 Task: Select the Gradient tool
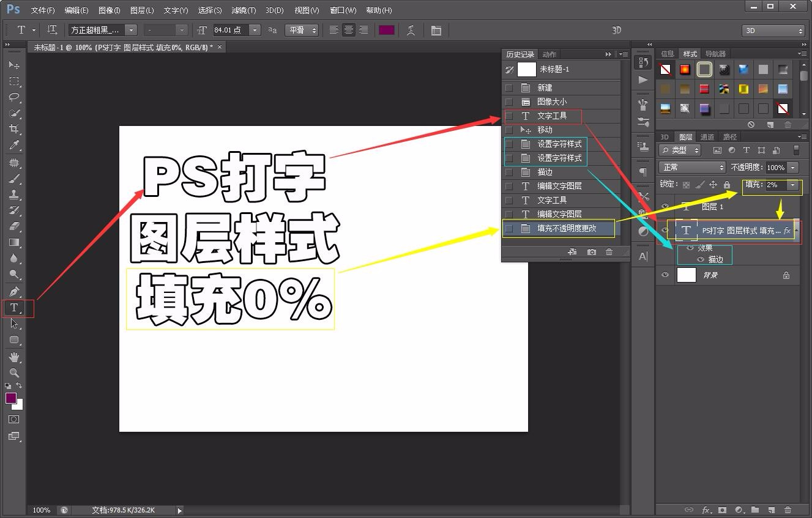pyautogui.click(x=13, y=243)
